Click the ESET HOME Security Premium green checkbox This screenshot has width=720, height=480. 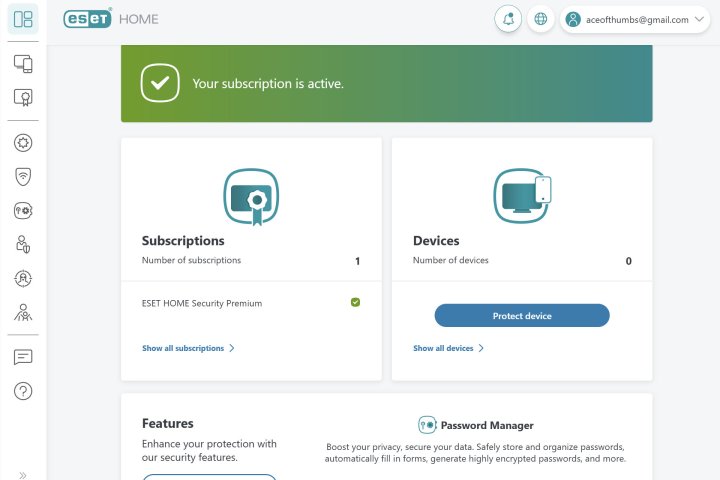coord(355,302)
